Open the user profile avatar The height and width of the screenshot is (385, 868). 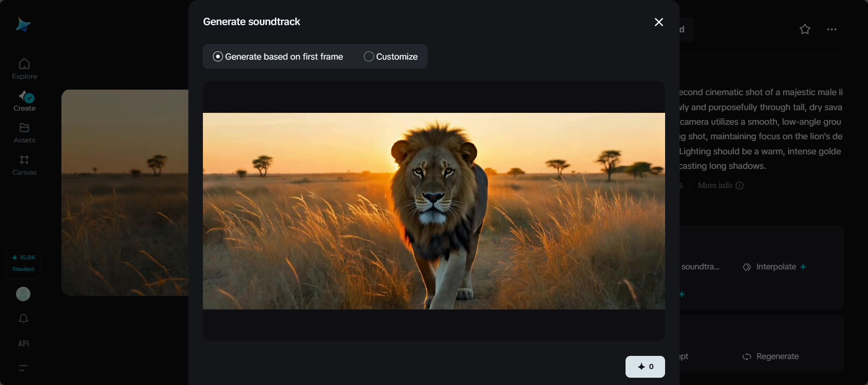[23, 294]
